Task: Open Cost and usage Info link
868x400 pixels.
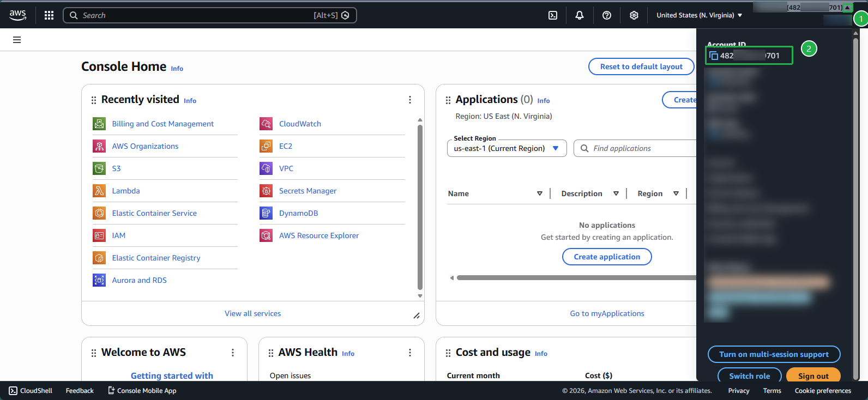Action: (541, 354)
